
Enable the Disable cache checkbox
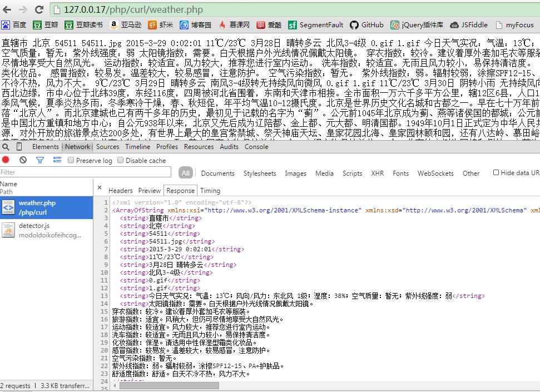[120, 160]
